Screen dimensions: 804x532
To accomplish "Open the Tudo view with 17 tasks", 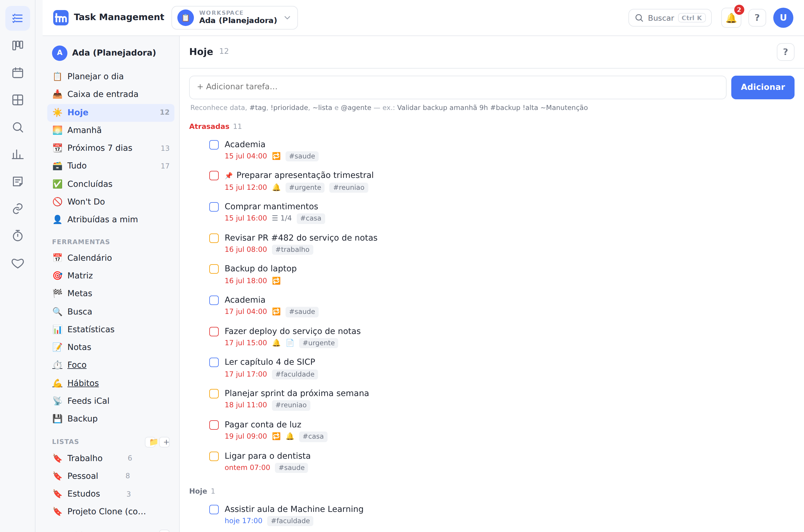I will click(x=111, y=166).
